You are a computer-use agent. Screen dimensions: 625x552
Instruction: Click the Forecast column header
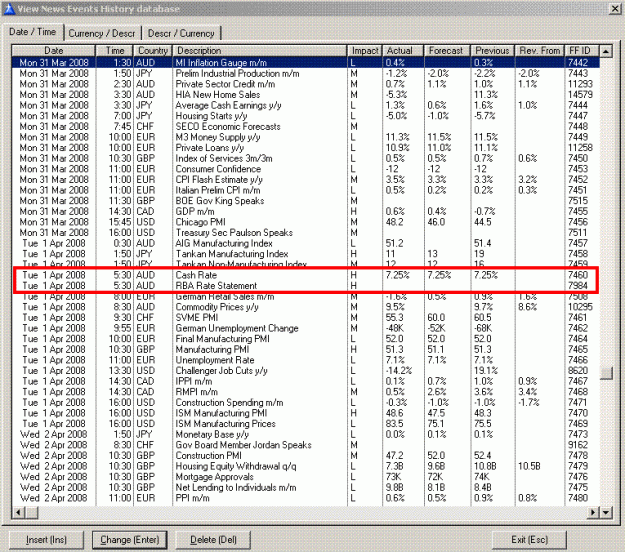[x=447, y=51]
